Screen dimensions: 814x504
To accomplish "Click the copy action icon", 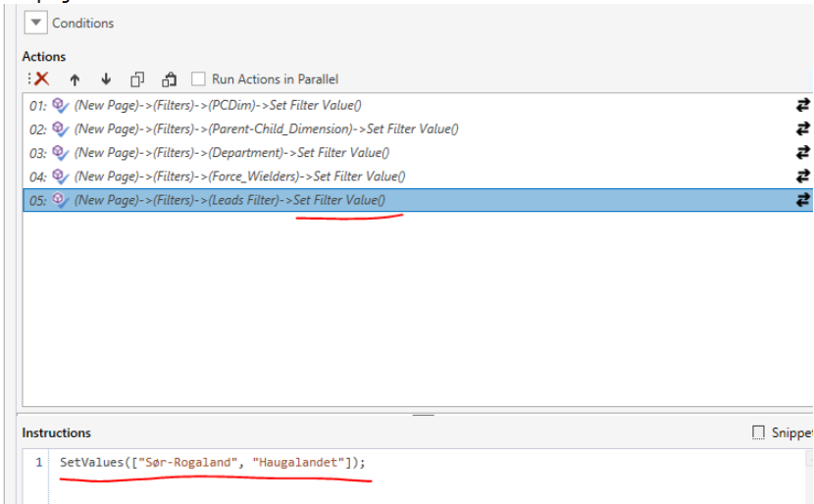I will (137, 79).
